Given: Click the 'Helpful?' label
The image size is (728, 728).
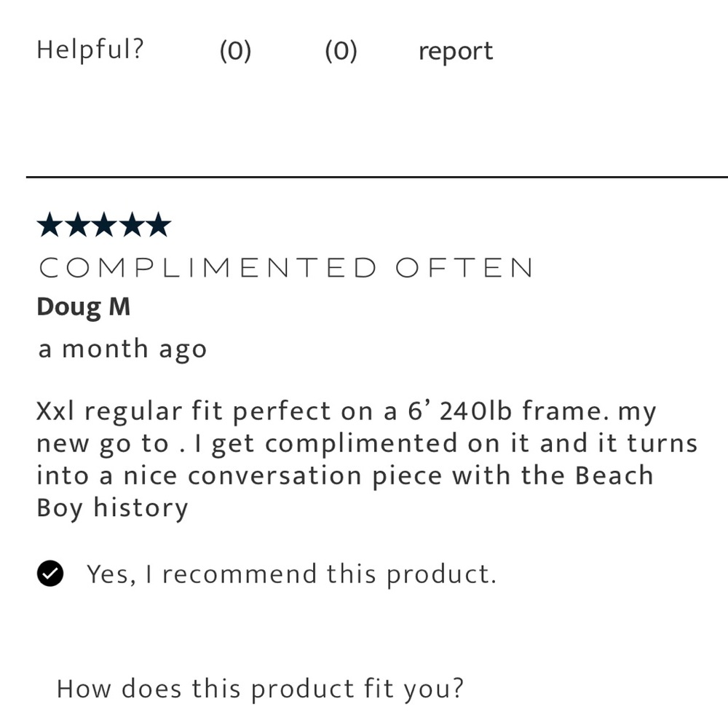Looking at the screenshot, I should (90, 50).
